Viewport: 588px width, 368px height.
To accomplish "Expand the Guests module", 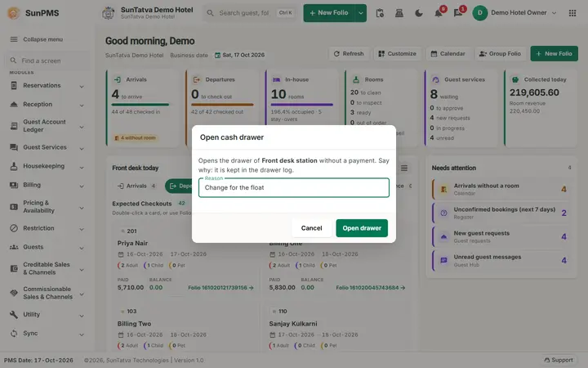I will 47,247.
